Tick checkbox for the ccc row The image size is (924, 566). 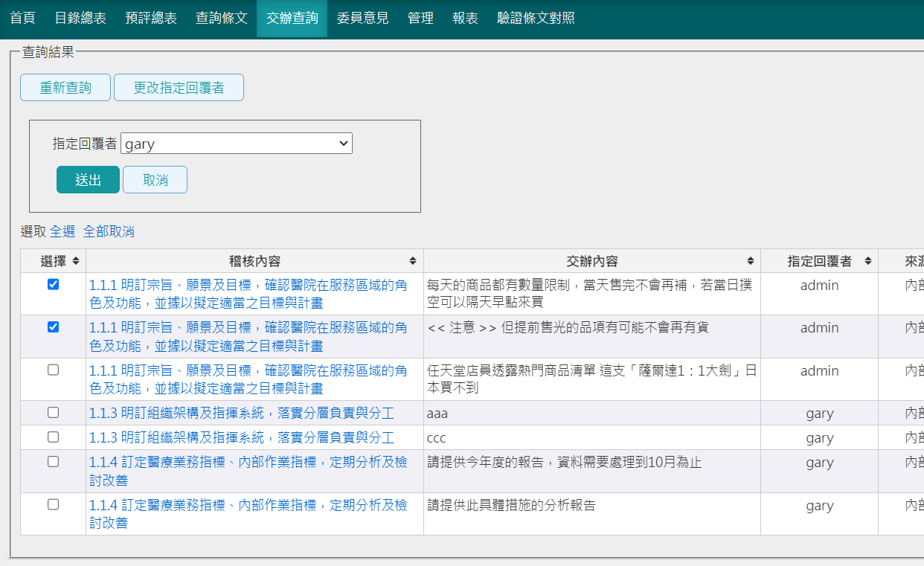(x=53, y=437)
